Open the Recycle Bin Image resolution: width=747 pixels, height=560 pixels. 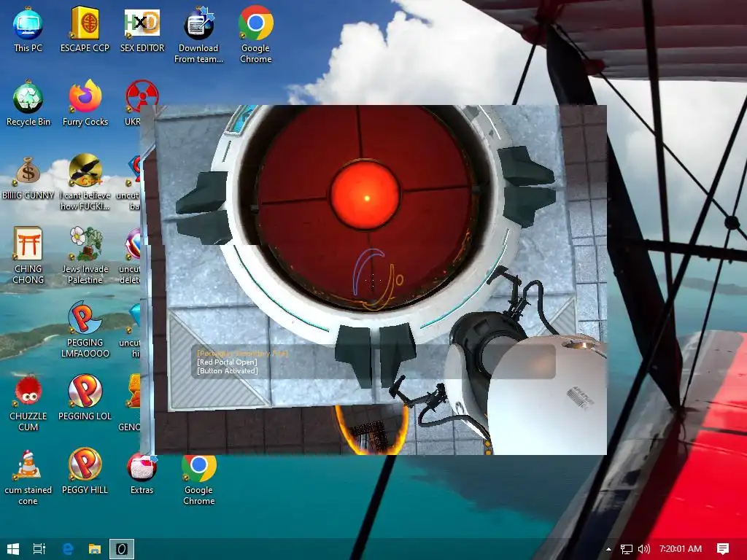(28, 103)
